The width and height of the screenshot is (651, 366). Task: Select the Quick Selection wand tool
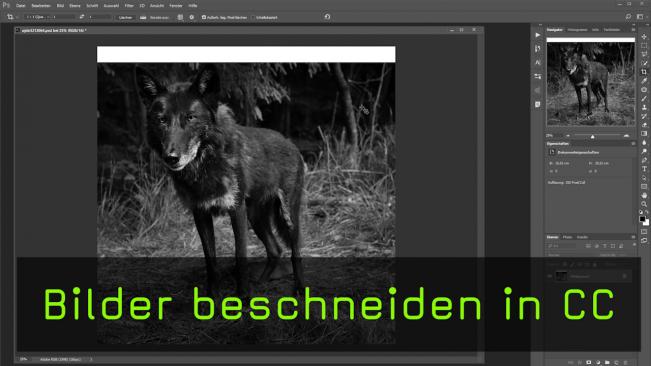pos(644,63)
